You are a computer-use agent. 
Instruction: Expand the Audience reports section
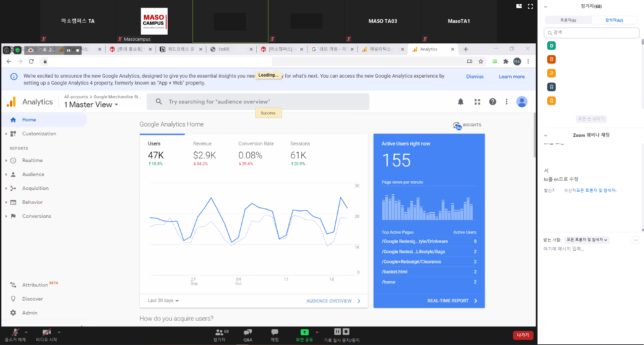[x=33, y=175]
